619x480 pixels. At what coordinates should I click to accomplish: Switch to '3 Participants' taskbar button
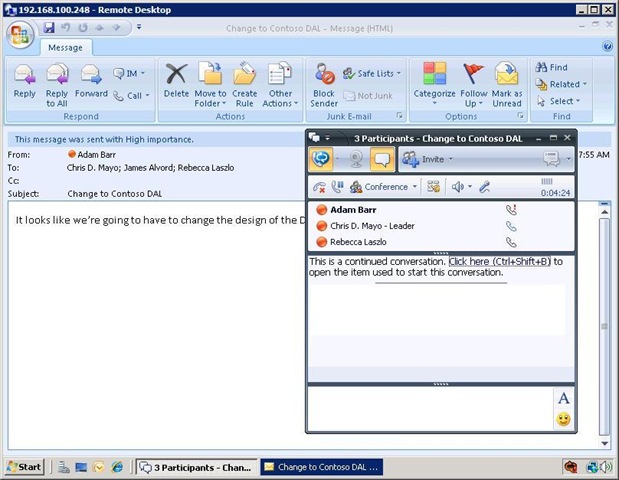[x=197, y=467]
